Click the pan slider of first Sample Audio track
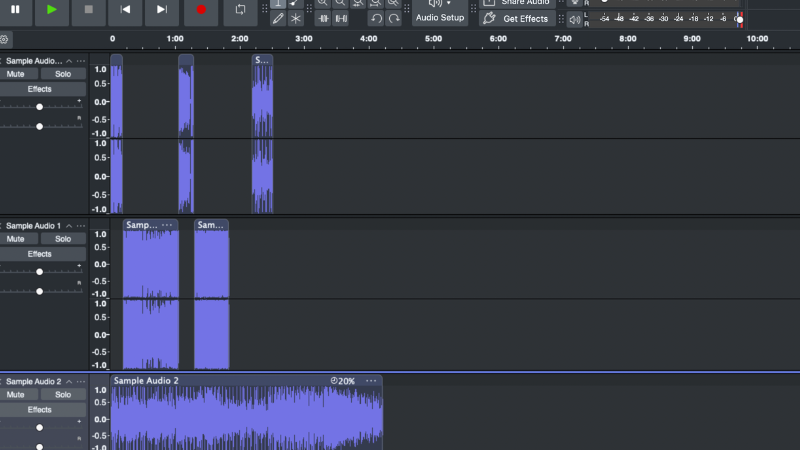Viewport: 800px width, 450px height. [x=39, y=126]
